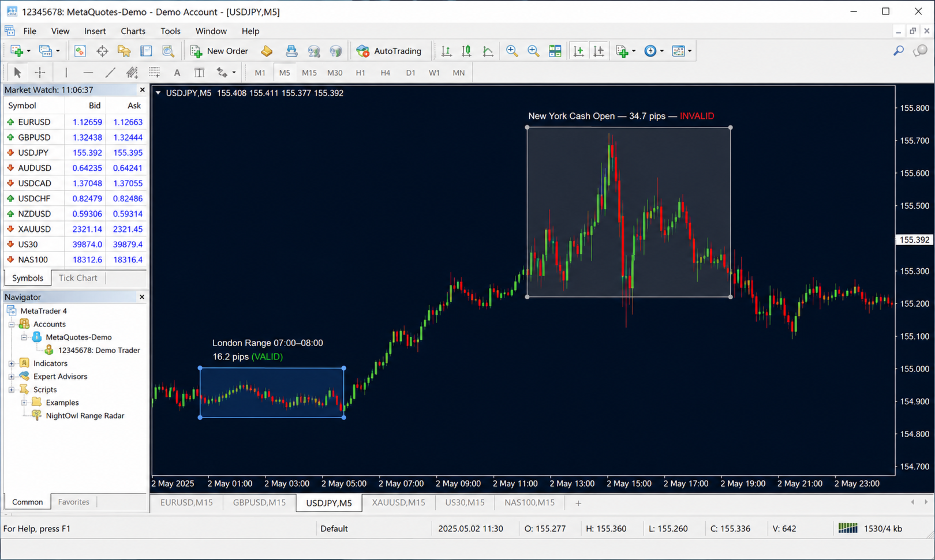Select the NightOwl Range Radar script

point(85,416)
